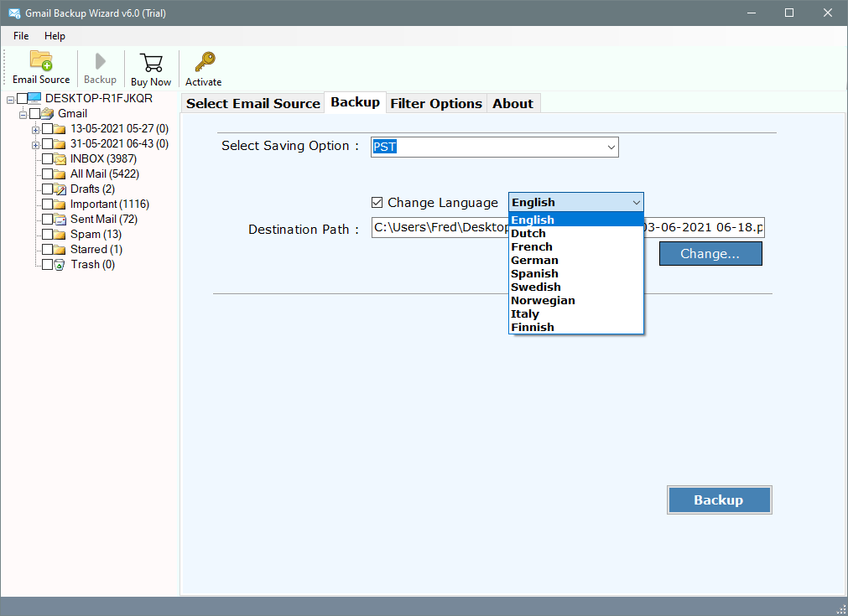The image size is (848, 616).
Task: Click the Backup play arrow icon in toolbar
Action: tap(100, 61)
